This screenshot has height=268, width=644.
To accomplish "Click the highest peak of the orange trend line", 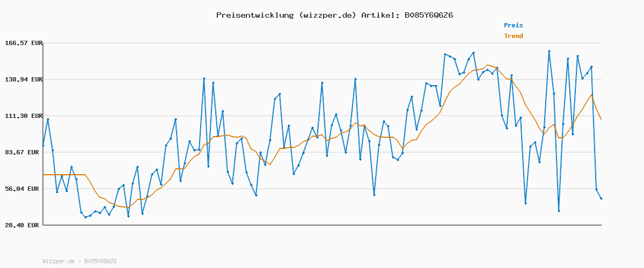I will [x=488, y=65].
